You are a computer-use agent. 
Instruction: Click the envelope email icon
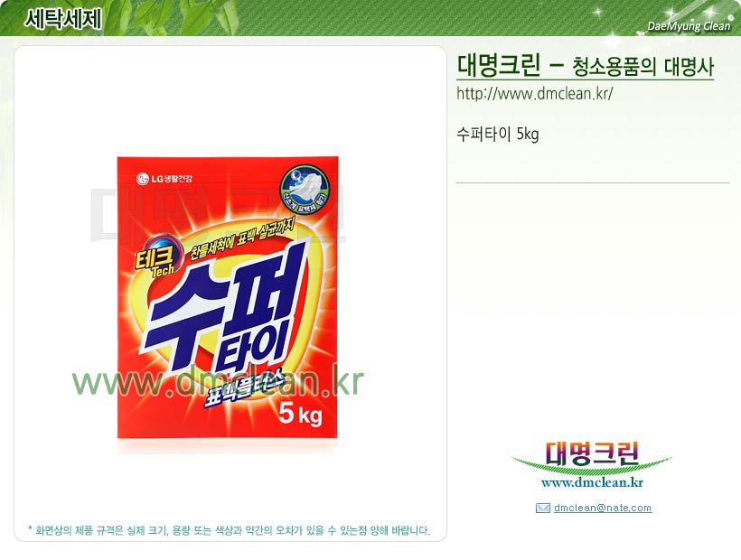pyautogui.click(x=542, y=508)
